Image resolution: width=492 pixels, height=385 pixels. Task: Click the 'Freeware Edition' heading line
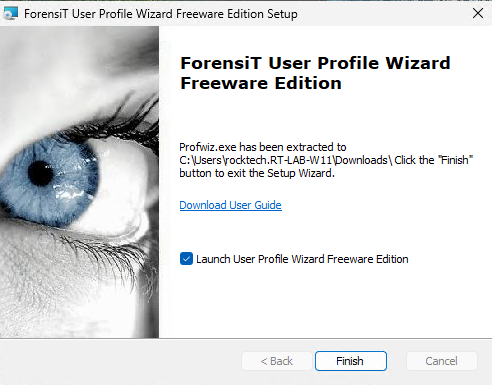point(261,83)
